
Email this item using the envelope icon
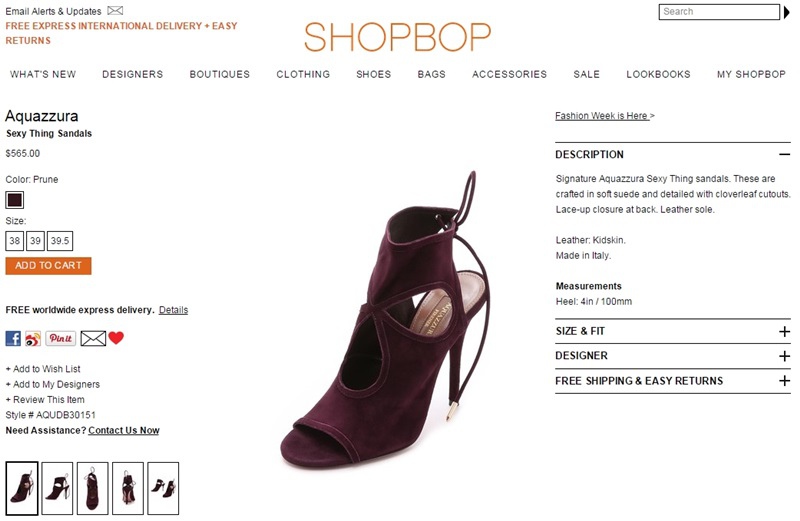coord(93,338)
